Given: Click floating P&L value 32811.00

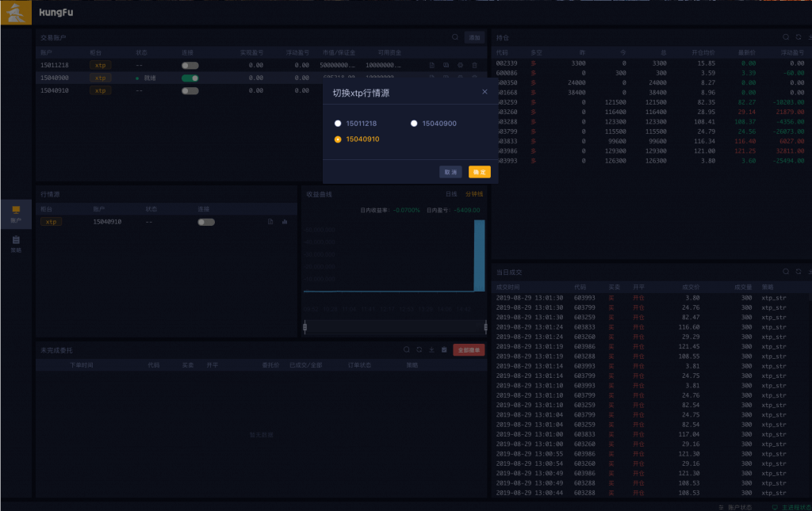Looking at the screenshot, I should click(x=790, y=151).
